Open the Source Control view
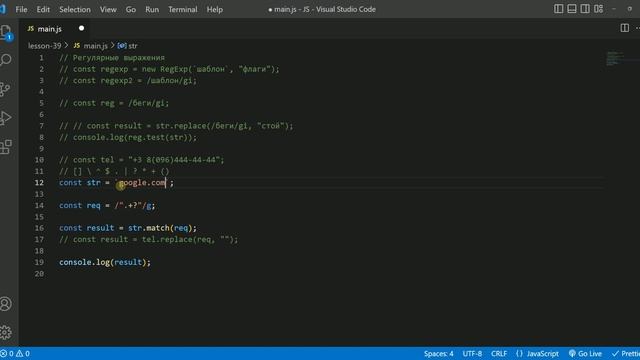Viewport: 640px width, 360px height. tap(5, 89)
